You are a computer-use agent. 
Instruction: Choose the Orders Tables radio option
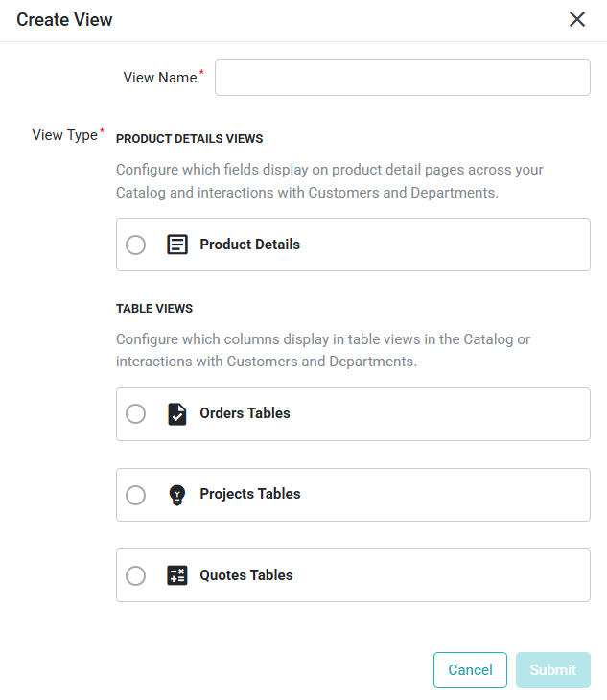pyautogui.click(x=135, y=414)
